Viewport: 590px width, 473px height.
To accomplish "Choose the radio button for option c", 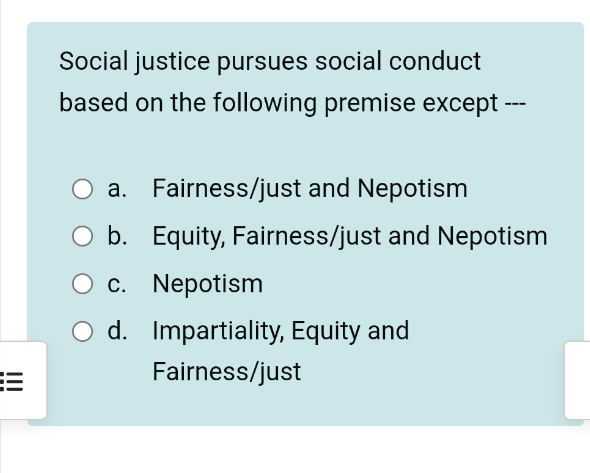I will point(82,284).
